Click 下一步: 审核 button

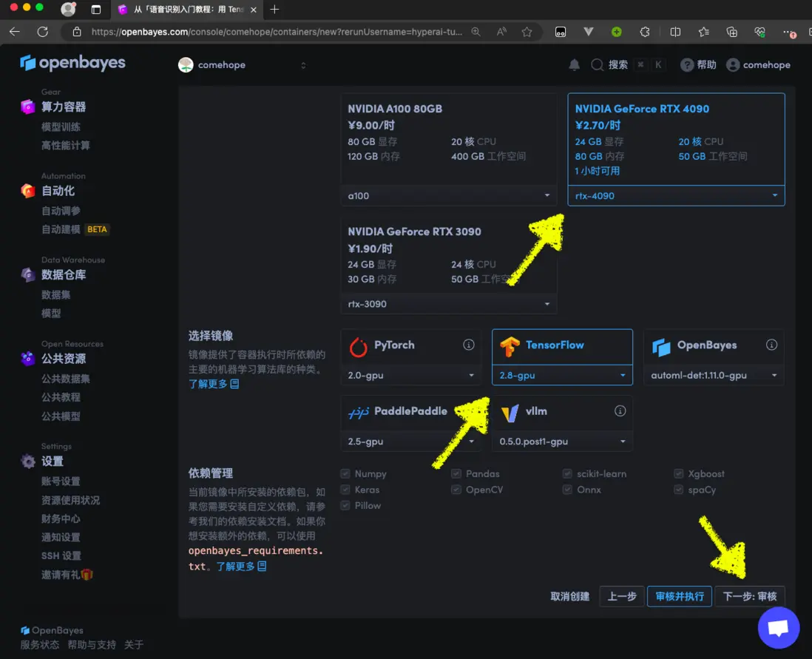(x=749, y=596)
